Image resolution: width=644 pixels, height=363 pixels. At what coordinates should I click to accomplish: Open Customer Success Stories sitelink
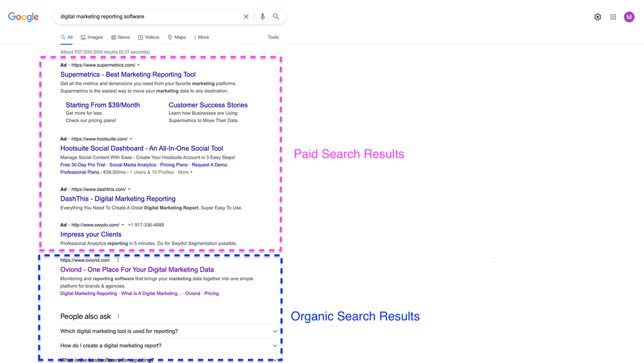208,105
